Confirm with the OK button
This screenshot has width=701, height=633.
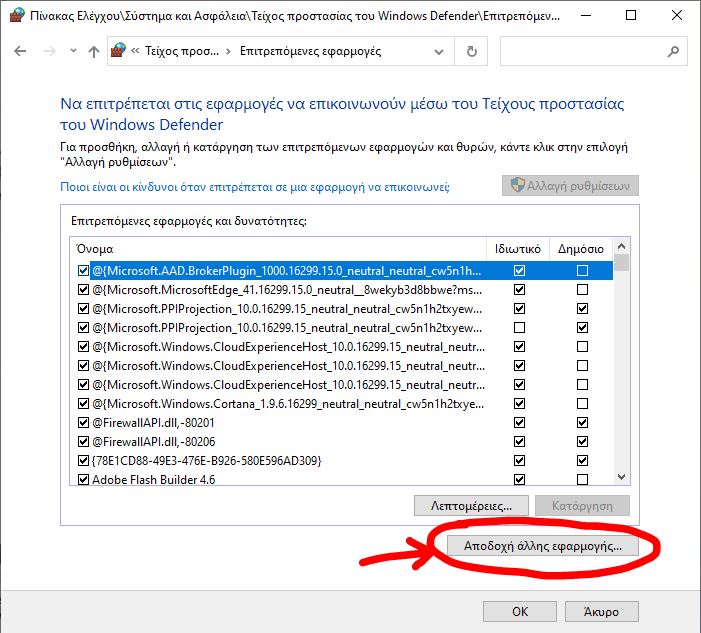tap(519, 612)
